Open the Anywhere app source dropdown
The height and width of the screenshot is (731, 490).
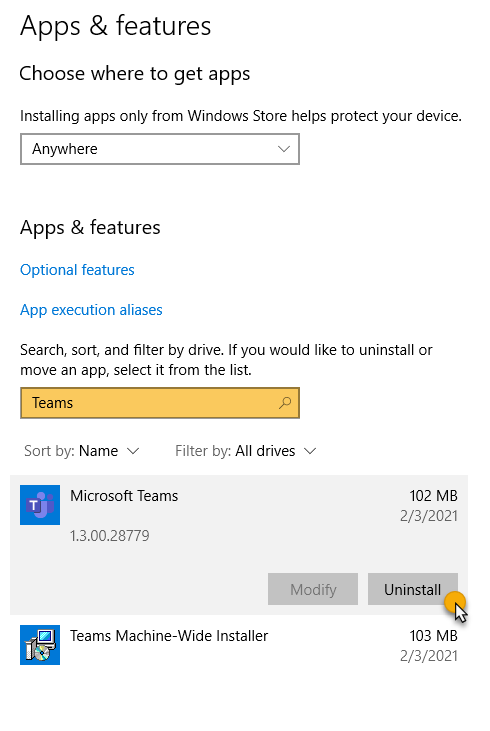159,149
